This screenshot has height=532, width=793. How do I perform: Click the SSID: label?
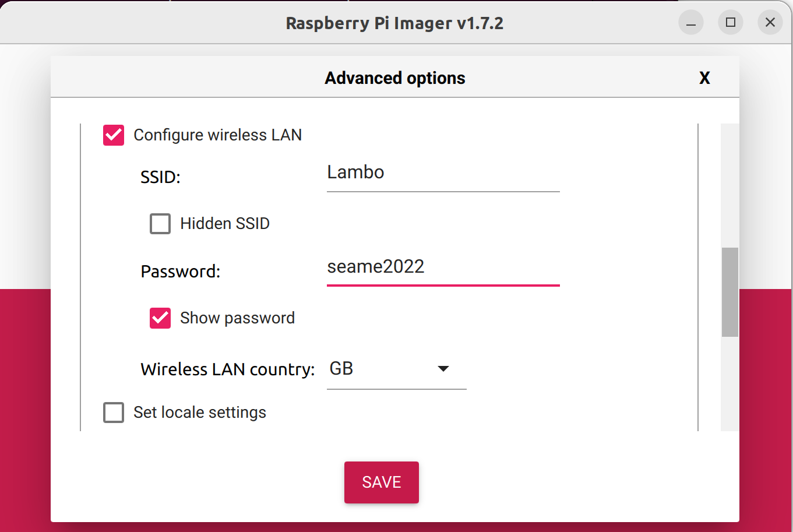161,177
